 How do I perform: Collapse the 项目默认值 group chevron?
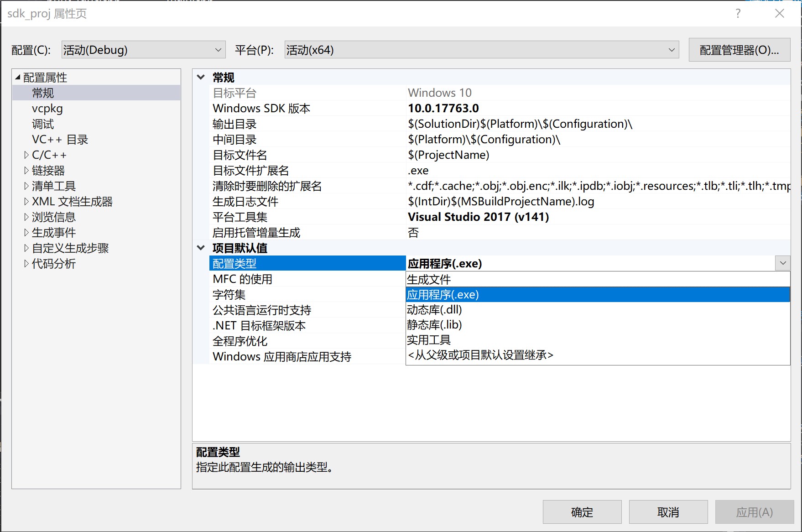click(201, 248)
